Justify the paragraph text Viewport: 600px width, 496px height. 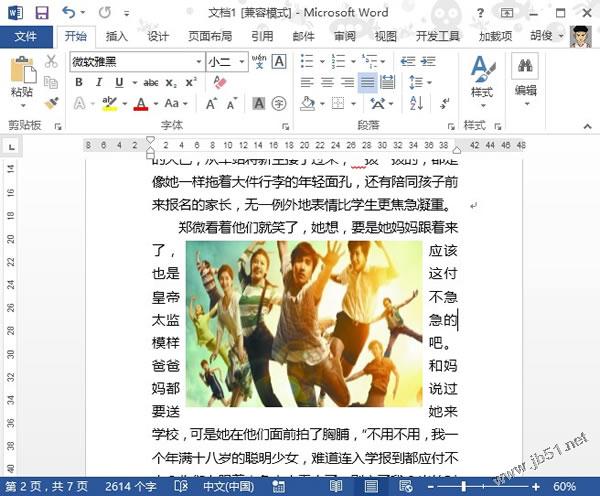tap(367, 82)
